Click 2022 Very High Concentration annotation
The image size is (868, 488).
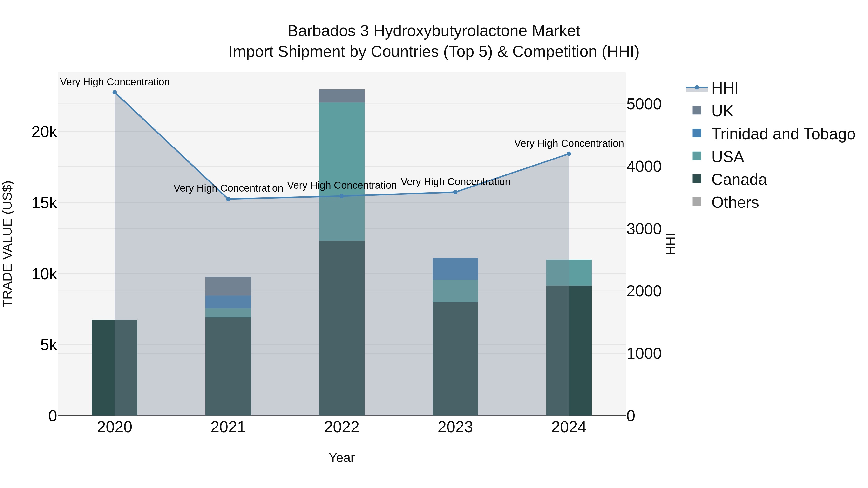coord(342,185)
